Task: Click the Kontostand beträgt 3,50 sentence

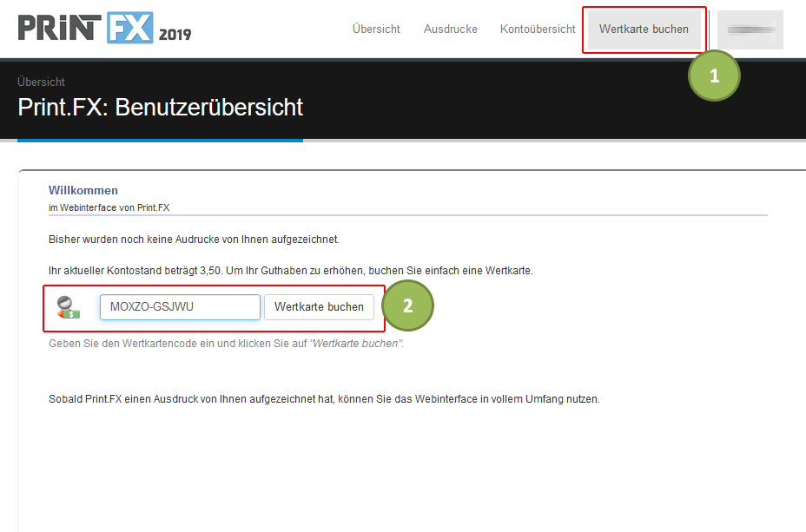Action: point(290,271)
